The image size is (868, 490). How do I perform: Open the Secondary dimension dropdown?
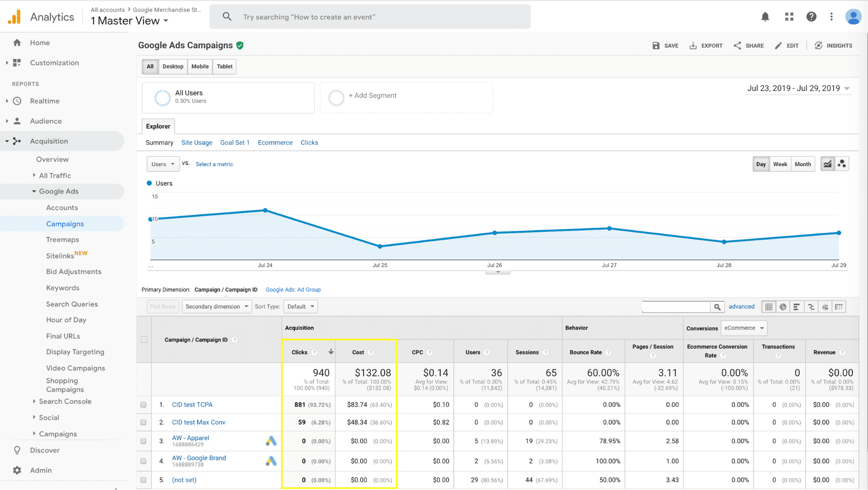(x=217, y=307)
